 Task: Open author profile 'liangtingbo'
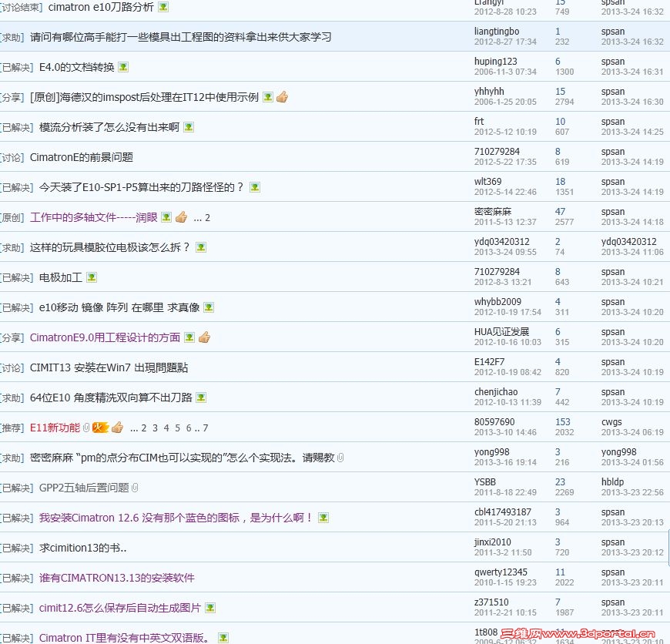tap(497, 32)
